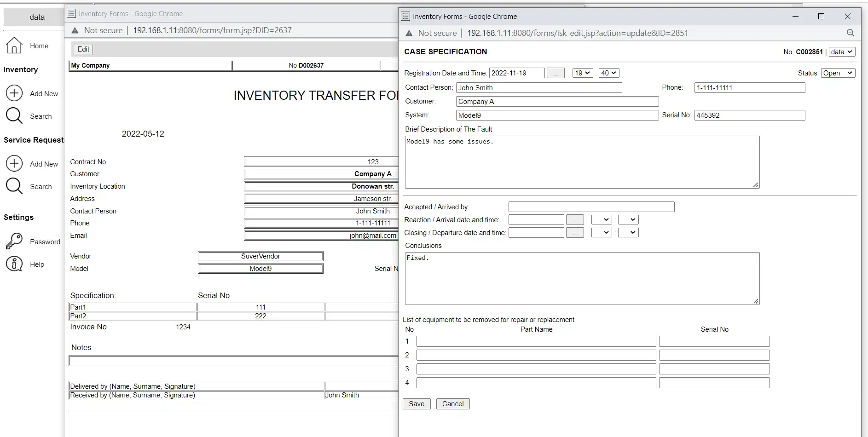Open date picker for Closing / Departure date
Viewport: 868px width, 437px height.
click(x=575, y=233)
